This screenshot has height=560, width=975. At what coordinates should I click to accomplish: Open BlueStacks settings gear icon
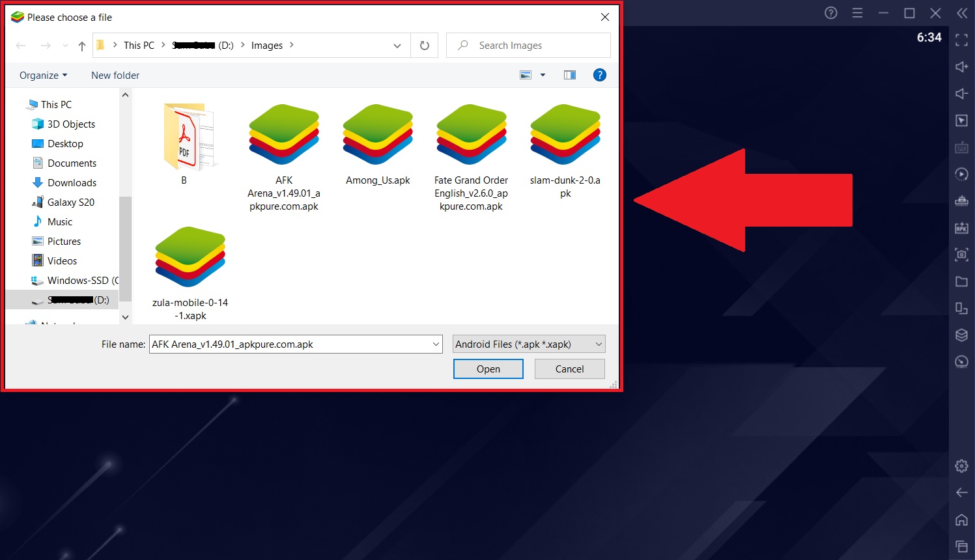coord(961,466)
